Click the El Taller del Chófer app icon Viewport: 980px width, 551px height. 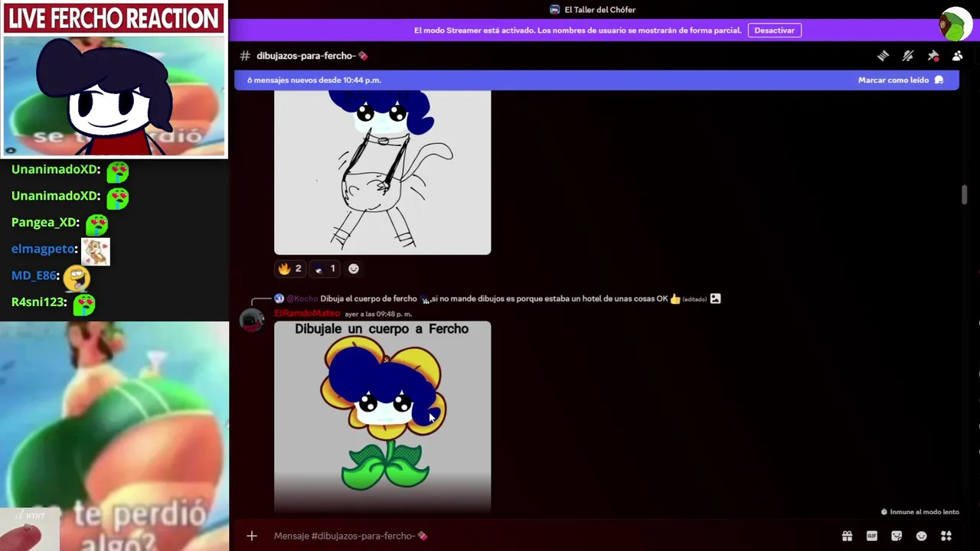(x=554, y=10)
